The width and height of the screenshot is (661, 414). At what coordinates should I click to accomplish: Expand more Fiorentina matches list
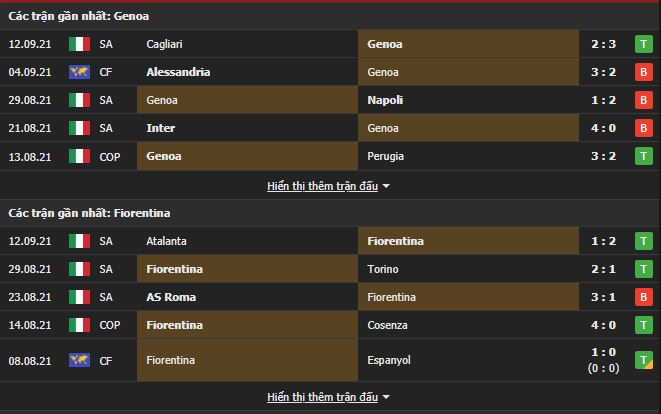tap(329, 397)
